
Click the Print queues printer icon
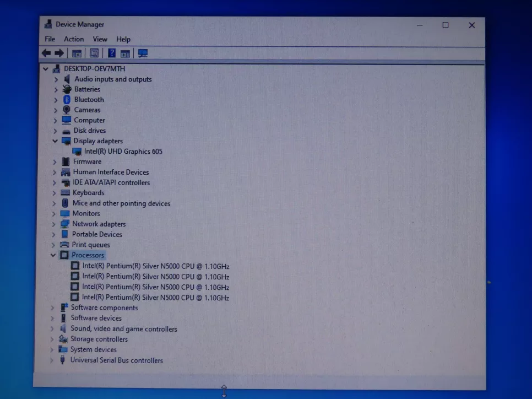click(x=64, y=245)
